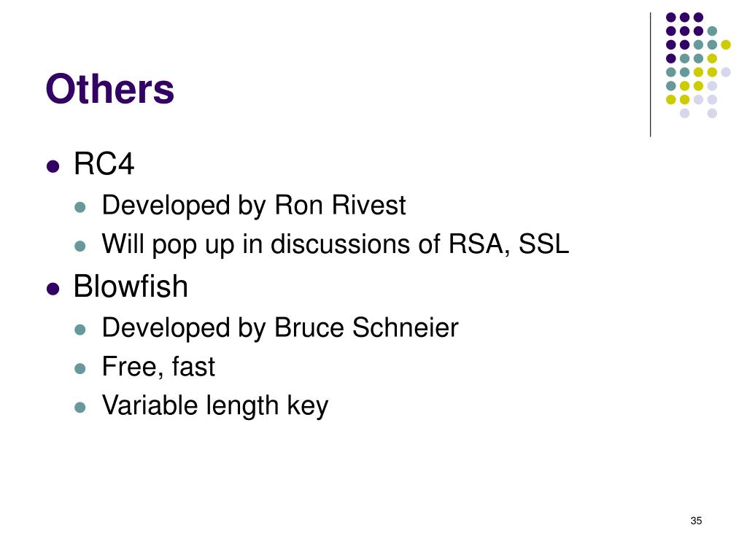Click teal bullet before 'Will pop up'
The width and height of the screenshot is (747, 560).
click(x=80, y=246)
